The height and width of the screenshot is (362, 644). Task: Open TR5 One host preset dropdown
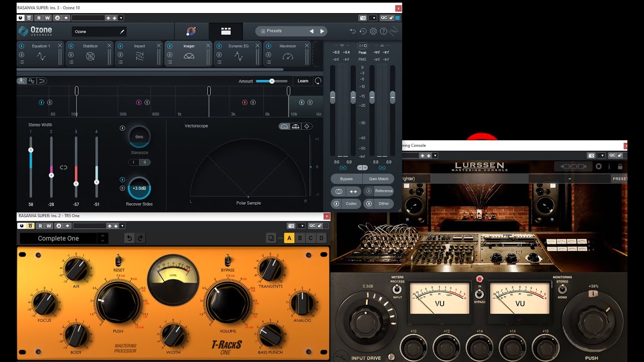tap(122, 226)
